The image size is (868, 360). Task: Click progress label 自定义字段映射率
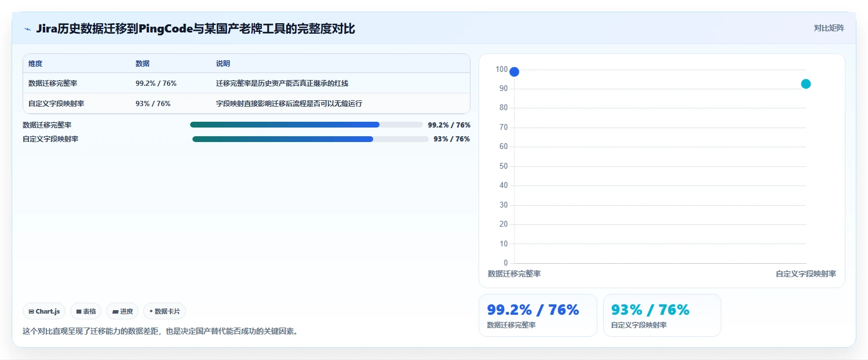(x=50, y=139)
